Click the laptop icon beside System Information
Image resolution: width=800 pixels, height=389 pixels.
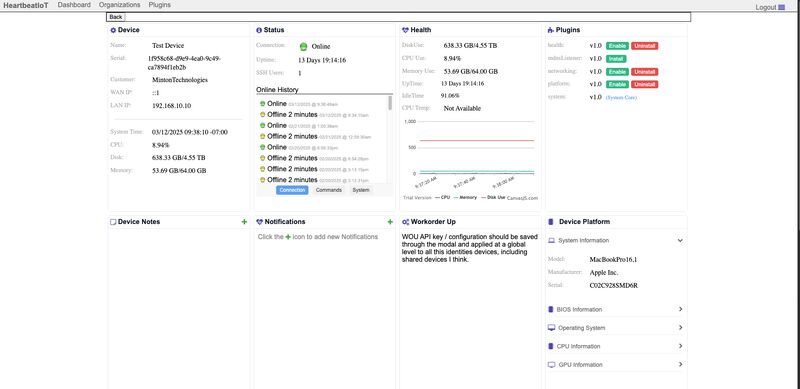(551, 240)
